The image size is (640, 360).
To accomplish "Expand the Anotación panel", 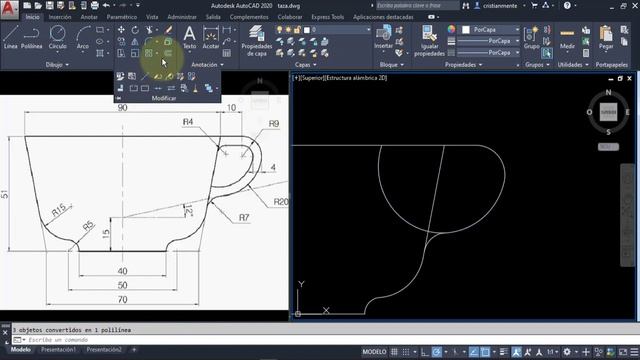I will pyautogui.click(x=207, y=65).
